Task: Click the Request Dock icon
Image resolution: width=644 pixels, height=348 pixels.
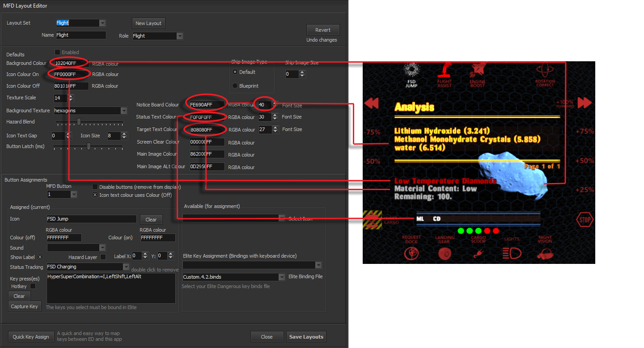Action: point(411,254)
